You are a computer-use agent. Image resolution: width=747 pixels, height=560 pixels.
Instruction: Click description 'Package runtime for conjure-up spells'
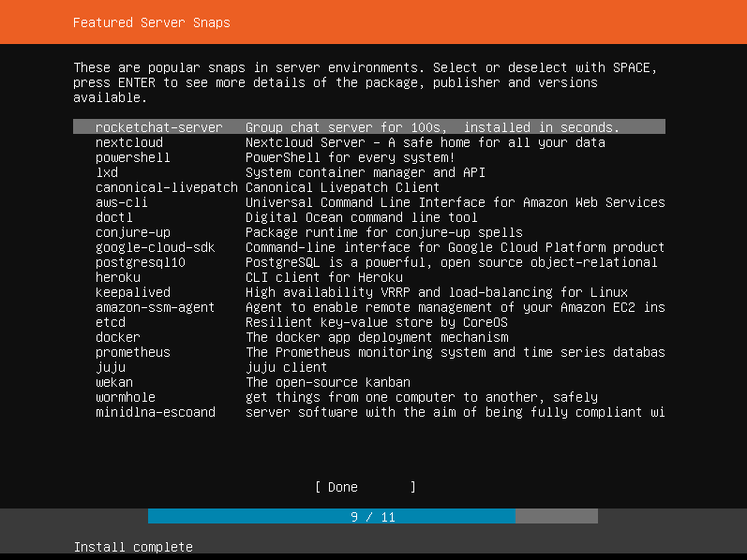click(x=384, y=232)
